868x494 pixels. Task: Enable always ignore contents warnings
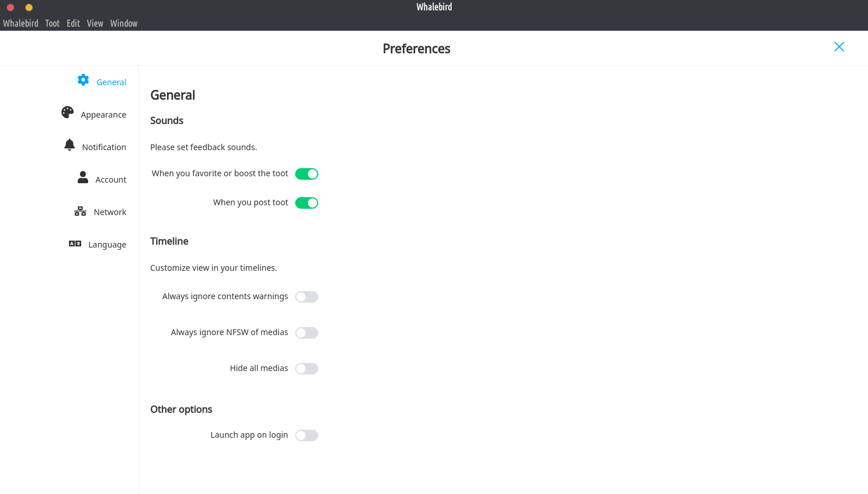307,297
